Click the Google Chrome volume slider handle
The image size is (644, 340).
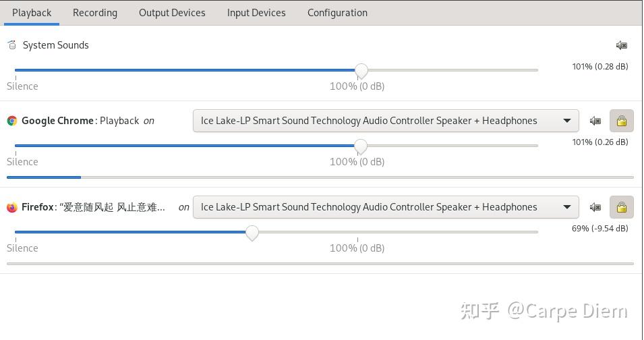point(361,146)
